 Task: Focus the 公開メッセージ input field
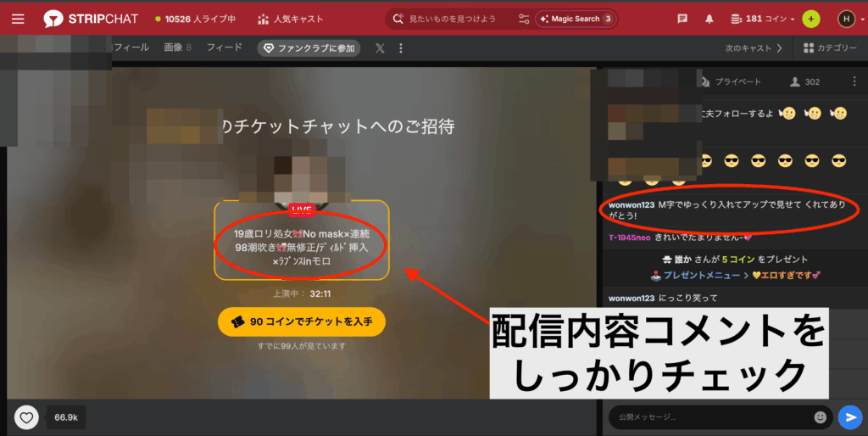pos(712,417)
